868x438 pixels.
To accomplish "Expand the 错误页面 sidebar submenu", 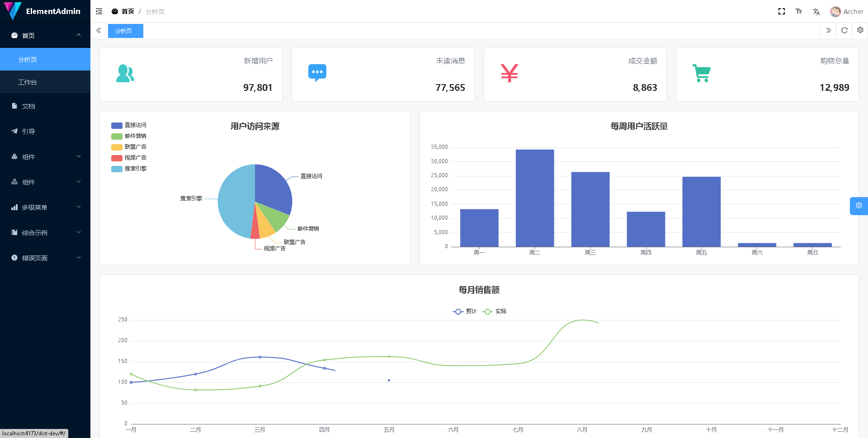I will (x=45, y=258).
